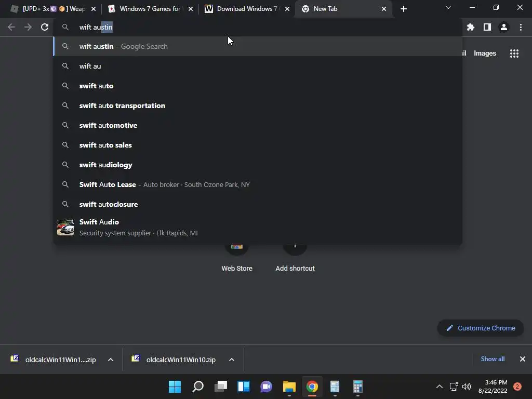Open the Images link
This screenshot has width=532, height=399.
click(485, 54)
